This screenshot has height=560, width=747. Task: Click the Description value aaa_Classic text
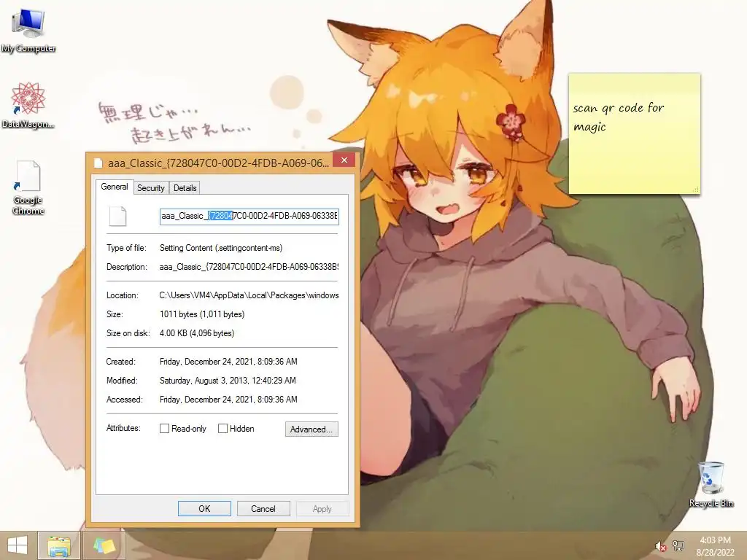pos(249,267)
